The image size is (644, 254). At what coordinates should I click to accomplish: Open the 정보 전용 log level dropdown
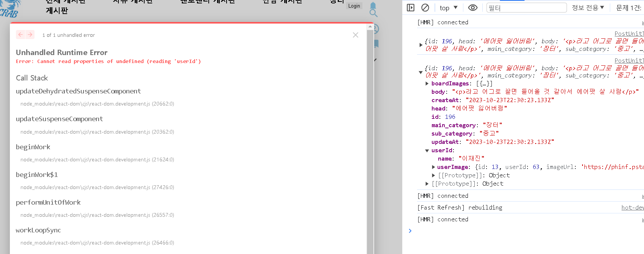588,8
